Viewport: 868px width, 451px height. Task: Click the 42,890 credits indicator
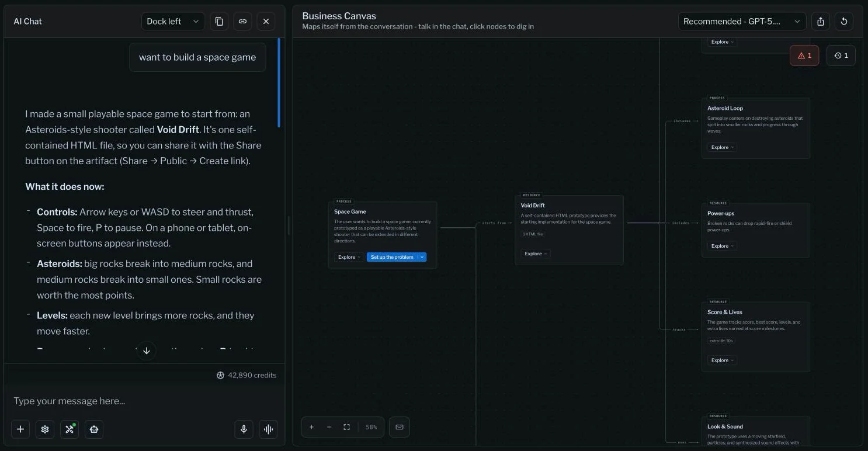[x=246, y=375]
